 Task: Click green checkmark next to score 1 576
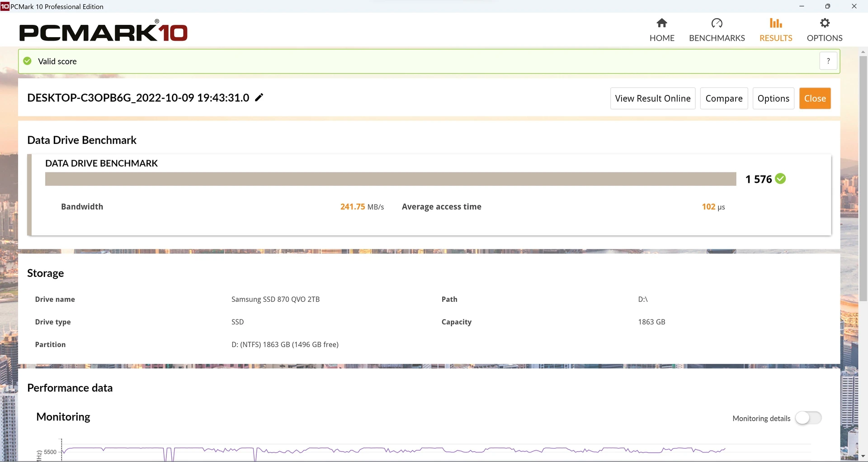[780, 179]
